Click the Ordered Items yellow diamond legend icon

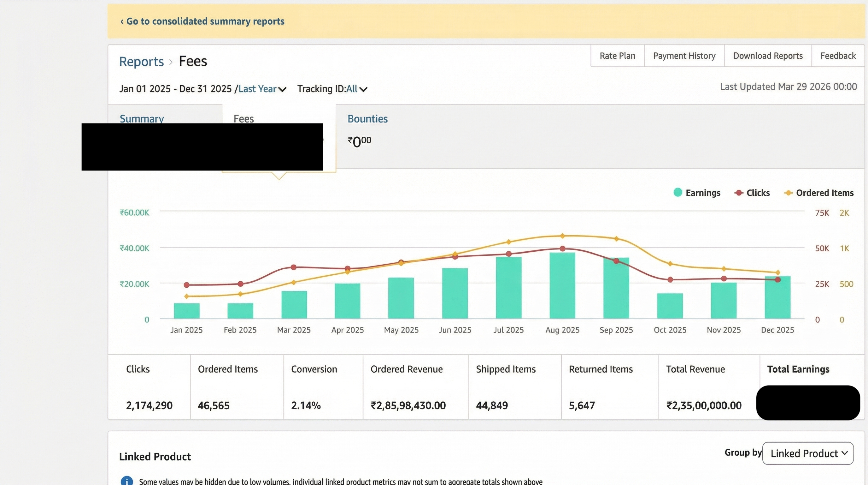[789, 193]
